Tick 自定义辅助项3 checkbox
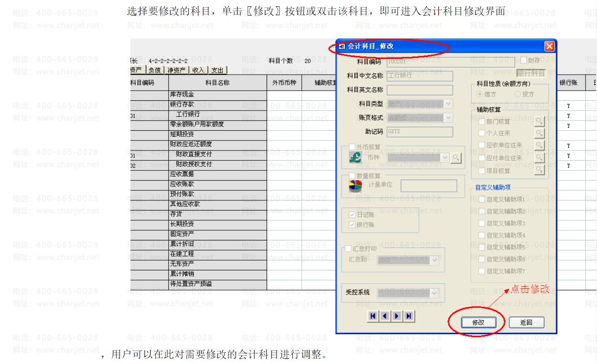 pyautogui.click(x=482, y=223)
